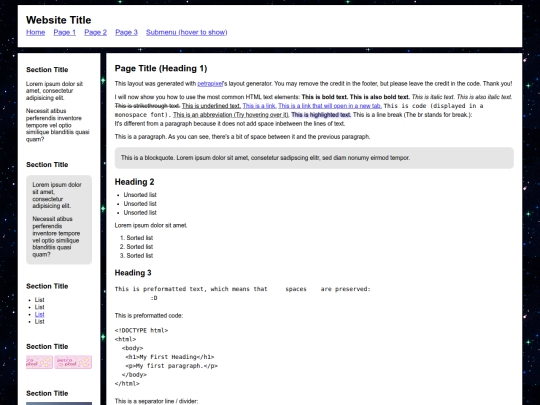Screen dimensions: 540x405
Task: Click the 'This is a link.' hyperlink
Action: [259, 106]
